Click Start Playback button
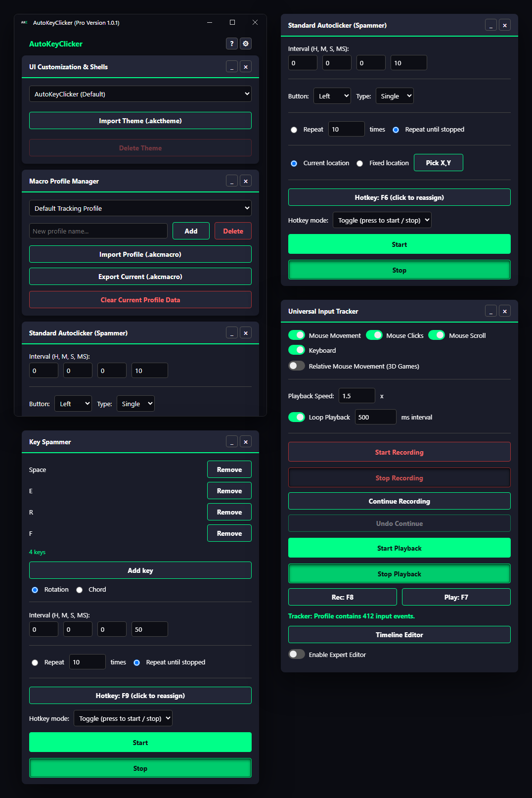This screenshot has width=532, height=798. (x=399, y=548)
